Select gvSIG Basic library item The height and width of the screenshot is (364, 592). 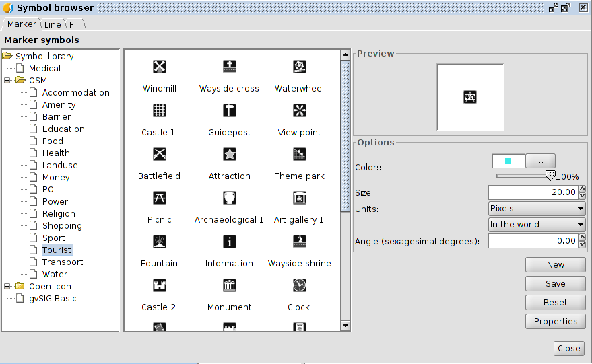click(x=53, y=298)
